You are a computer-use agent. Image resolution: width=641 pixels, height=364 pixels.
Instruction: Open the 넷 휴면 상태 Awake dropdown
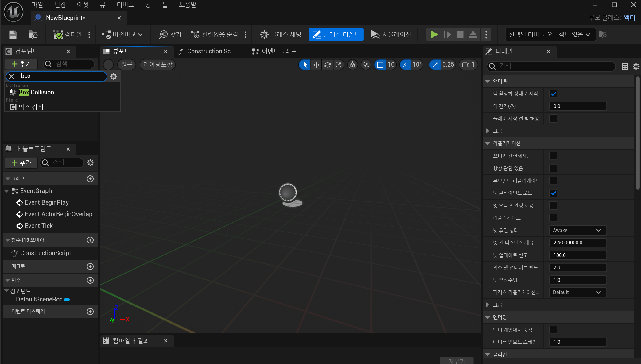(x=577, y=231)
